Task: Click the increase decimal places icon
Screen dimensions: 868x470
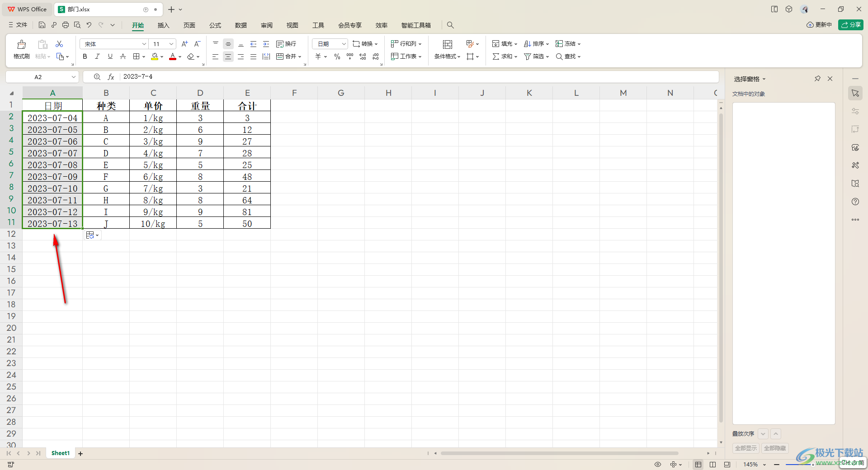Action: click(x=363, y=56)
